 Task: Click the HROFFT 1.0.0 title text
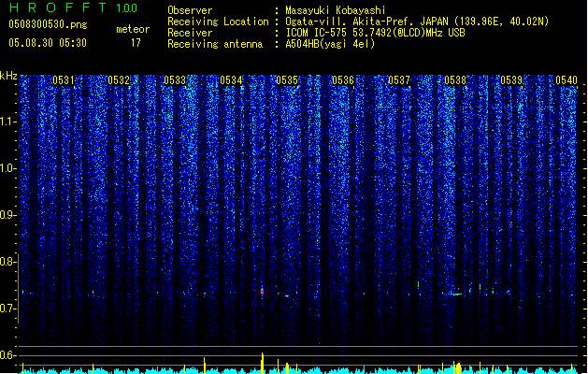73,7
